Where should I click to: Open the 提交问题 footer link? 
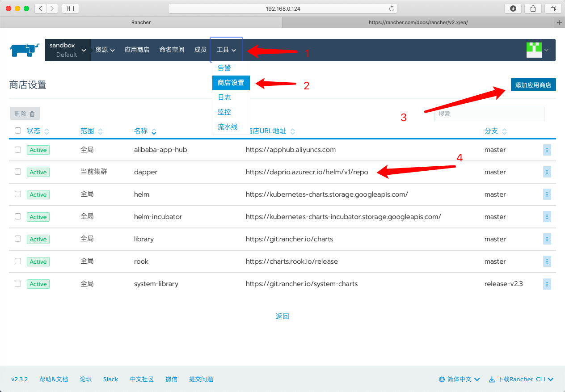click(201, 379)
